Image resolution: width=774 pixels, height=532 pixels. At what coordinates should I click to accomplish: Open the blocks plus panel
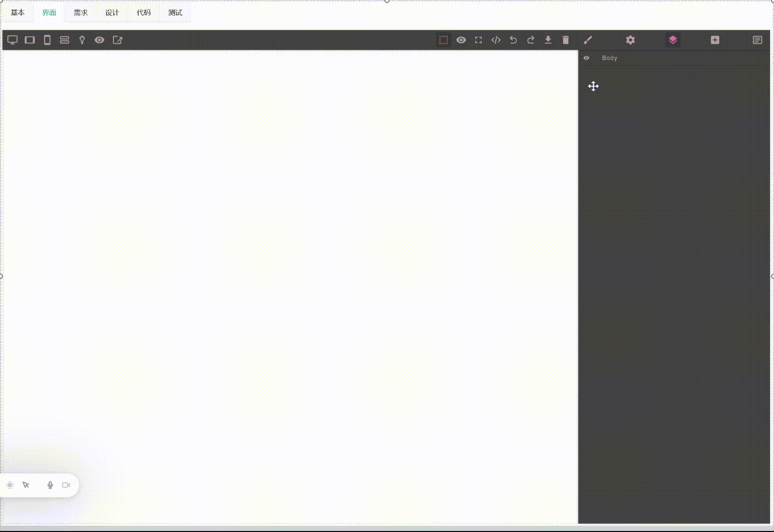tap(715, 40)
